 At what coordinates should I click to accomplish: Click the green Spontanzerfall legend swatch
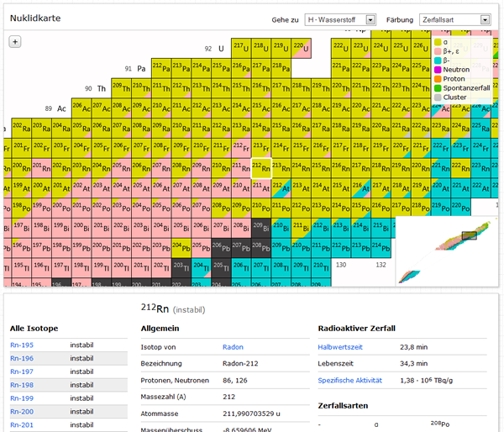438,88
